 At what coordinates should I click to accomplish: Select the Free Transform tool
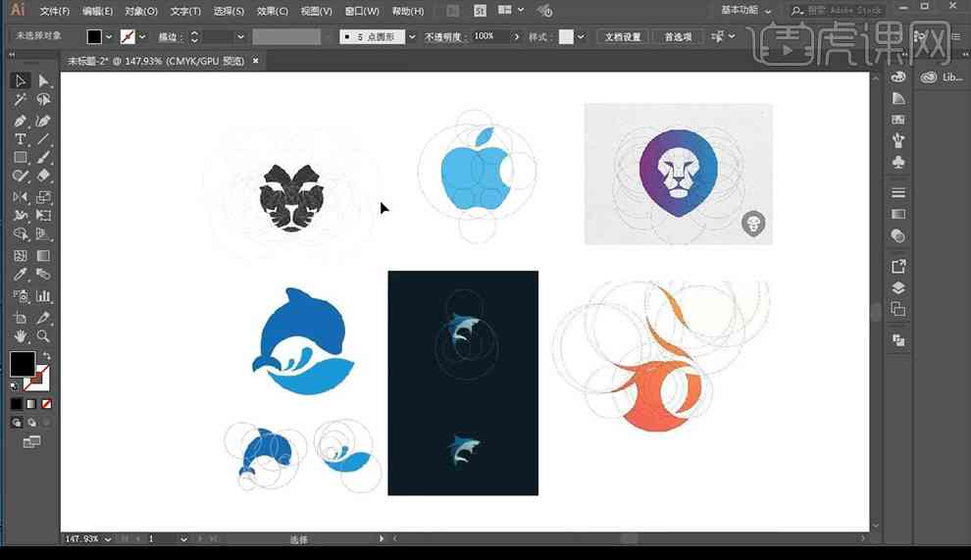43,216
